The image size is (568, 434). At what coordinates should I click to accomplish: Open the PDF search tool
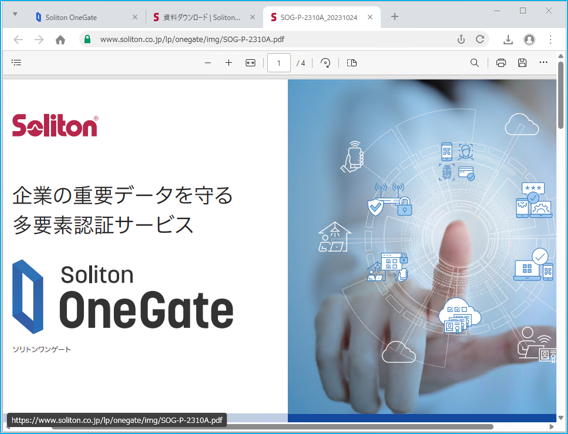pos(474,63)
